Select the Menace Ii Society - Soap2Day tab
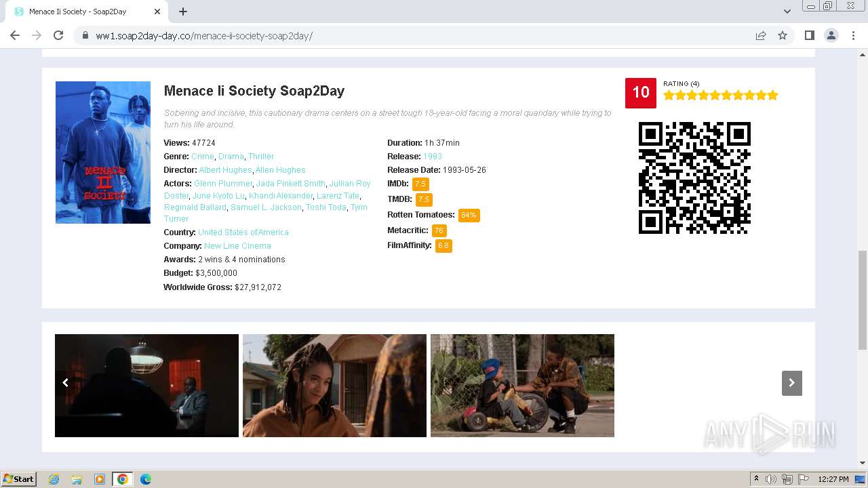 coord(86,12)
